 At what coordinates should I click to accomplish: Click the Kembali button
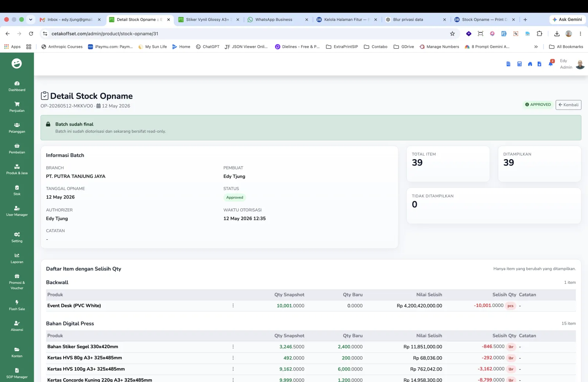point(568,105)
